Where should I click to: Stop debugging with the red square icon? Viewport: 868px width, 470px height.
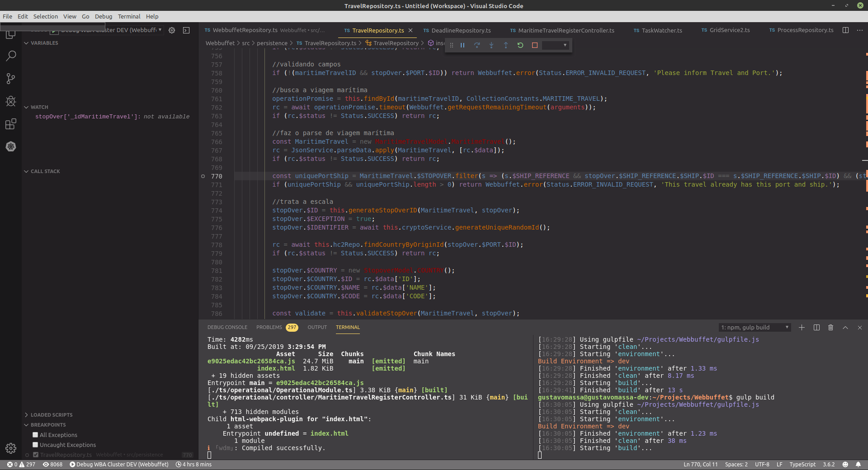click(x=535, y=45)
